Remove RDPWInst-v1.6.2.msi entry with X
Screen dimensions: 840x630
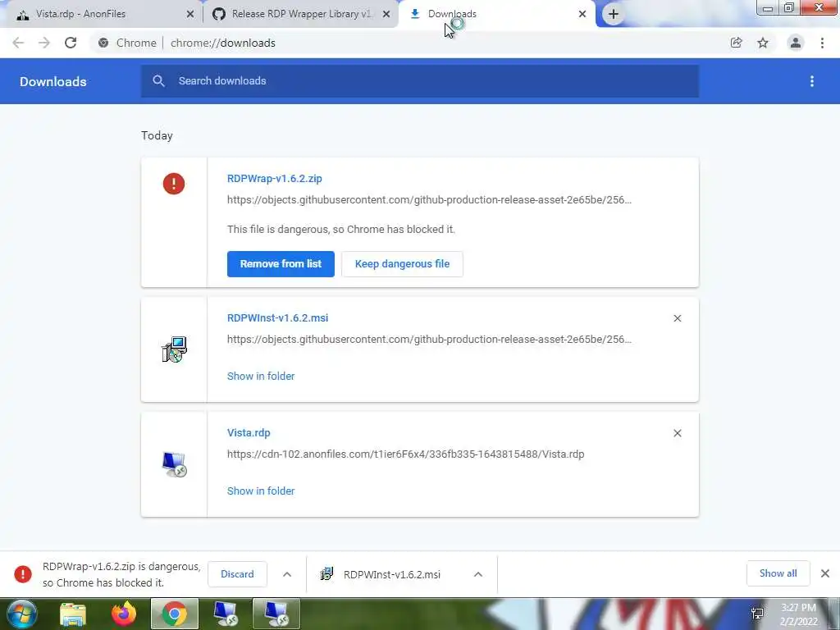[677, 318]
